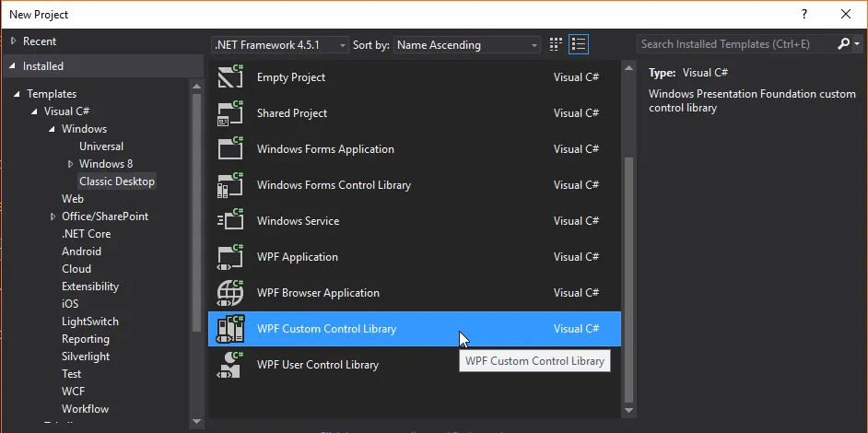Choose the Empty Project template name

pyautogui.click(x=291, y=77)
